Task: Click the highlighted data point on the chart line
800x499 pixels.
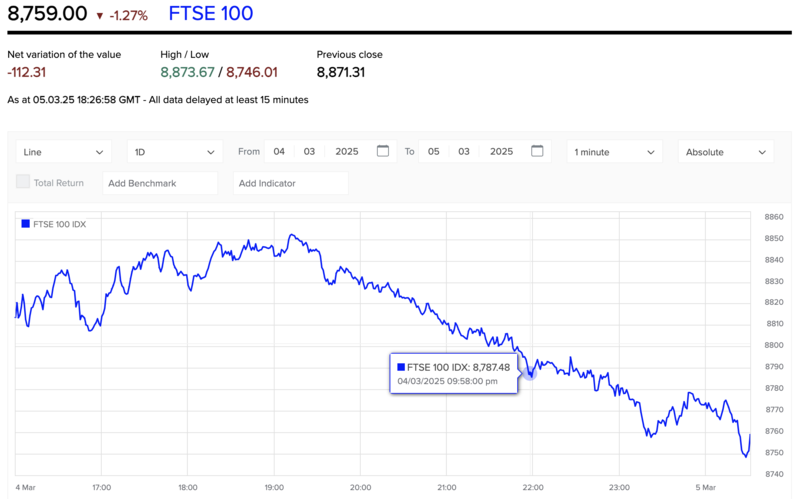Action: [x=531, y=371]
